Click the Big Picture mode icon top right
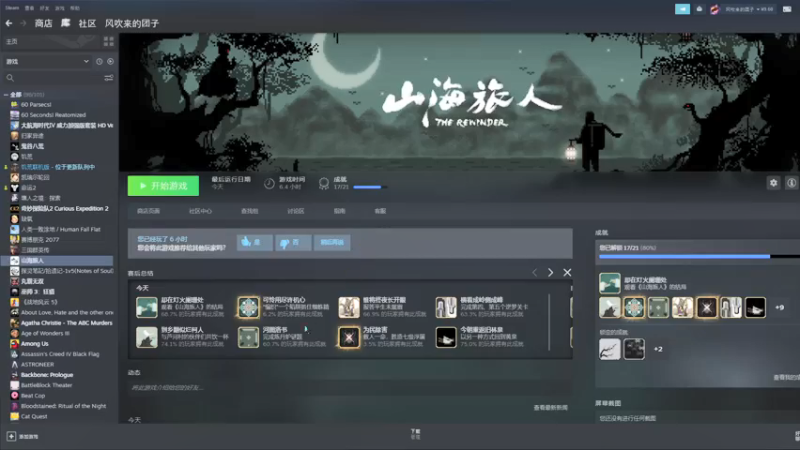 click(787, 9)
